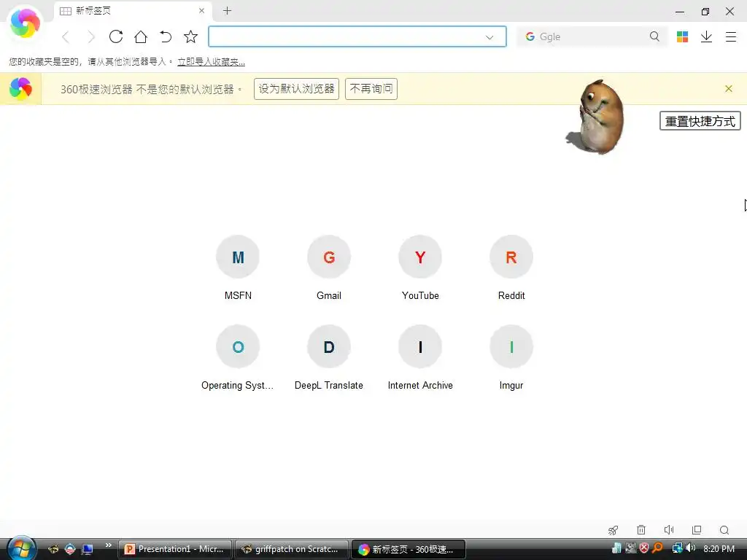The width and height of the screenshot is (747, 560).
Task: Click the red security shield tray icon
Action: click(644, 548)
